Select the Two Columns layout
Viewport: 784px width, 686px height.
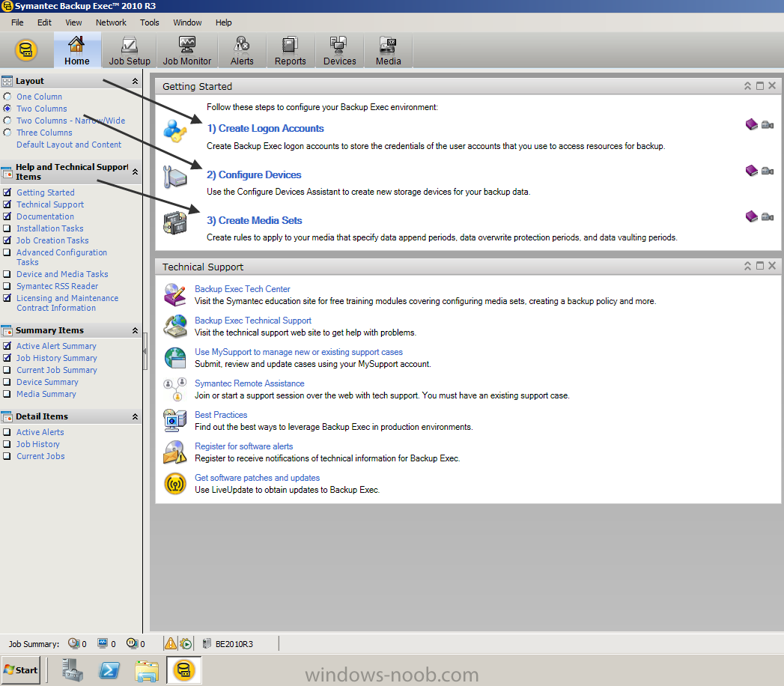(x=7, y=109)
